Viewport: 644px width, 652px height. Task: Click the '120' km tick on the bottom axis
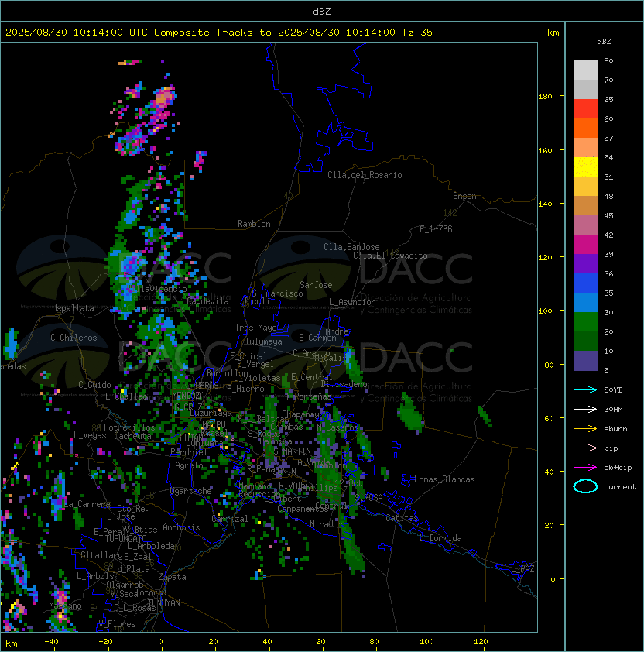point(481,642)
